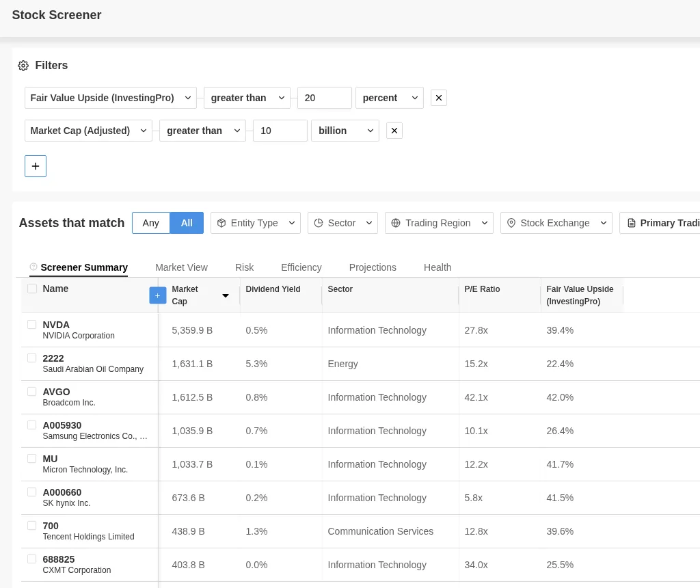Switch to the Projections tab
The image size is (700, 588).
coord(373,267)
